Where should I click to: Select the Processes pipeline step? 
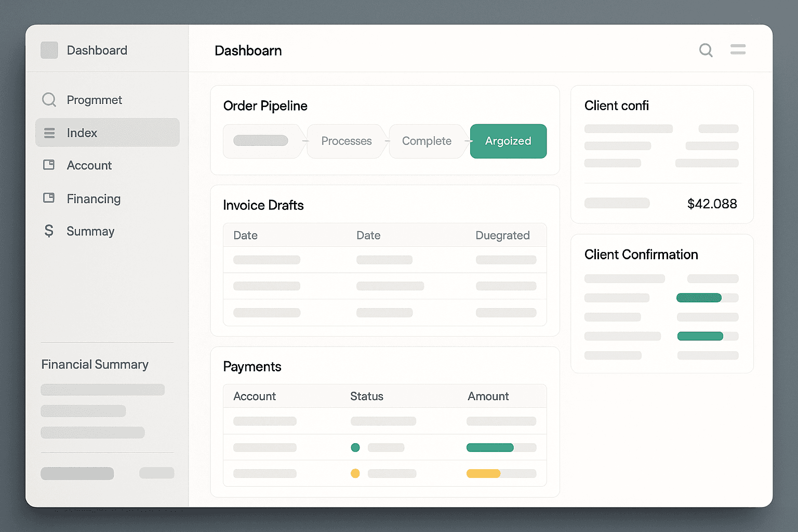(346, 141)
